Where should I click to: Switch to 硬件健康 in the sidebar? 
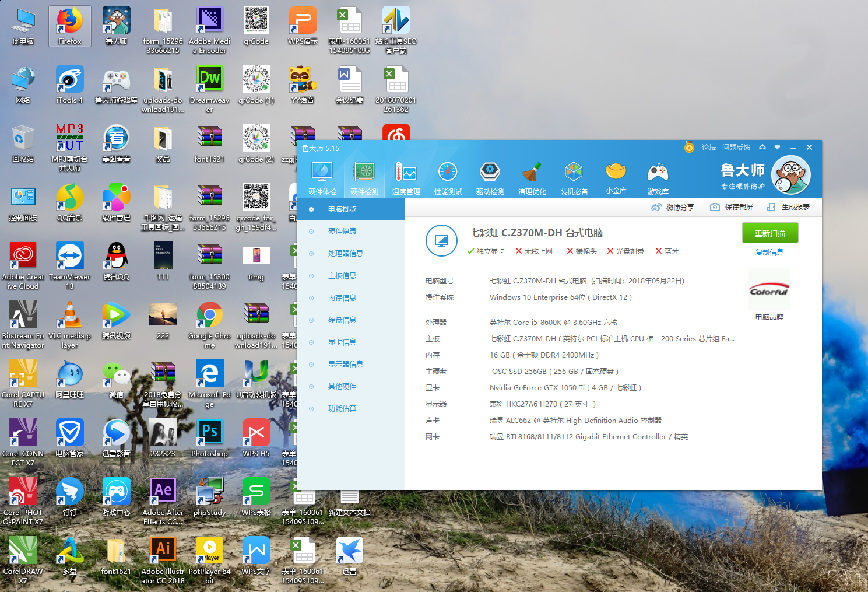351,232
